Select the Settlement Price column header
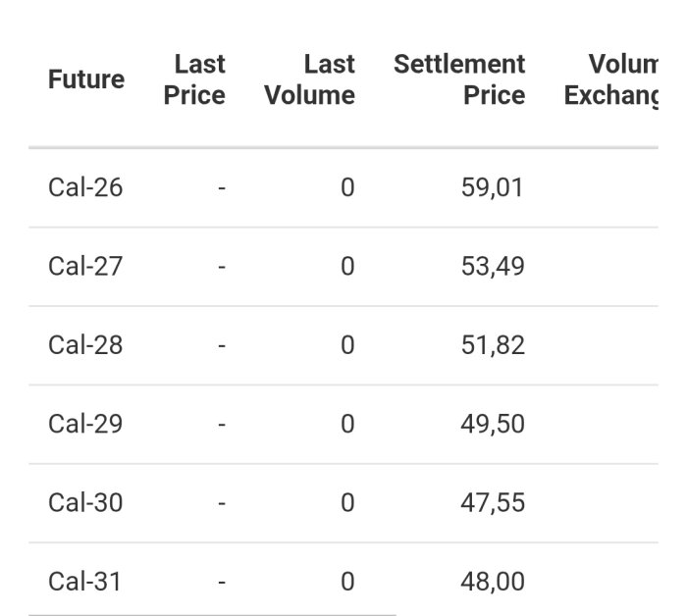687x616 pixels. tap(459, 79)
